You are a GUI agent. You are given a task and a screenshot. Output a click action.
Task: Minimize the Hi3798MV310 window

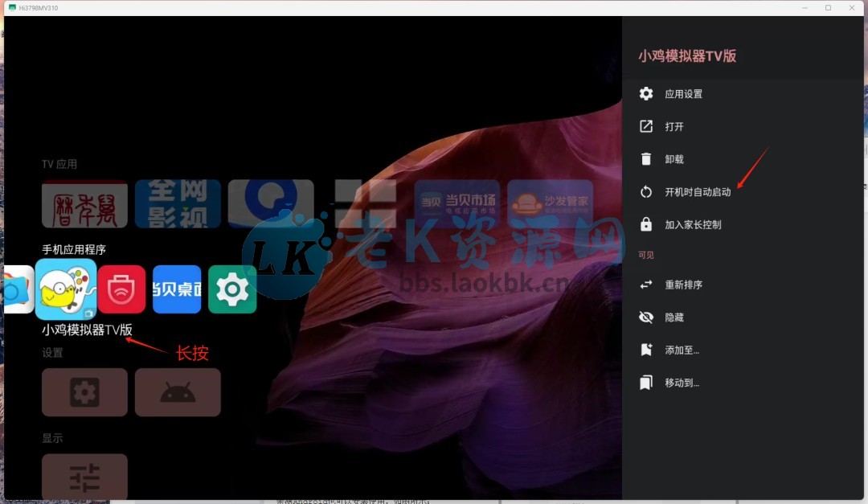click(x=805, y=8)
